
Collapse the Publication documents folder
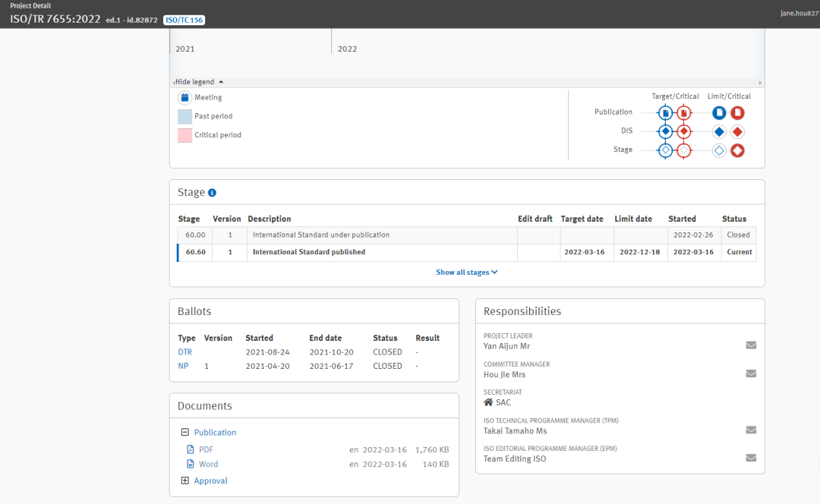click(x=184, y=433)
